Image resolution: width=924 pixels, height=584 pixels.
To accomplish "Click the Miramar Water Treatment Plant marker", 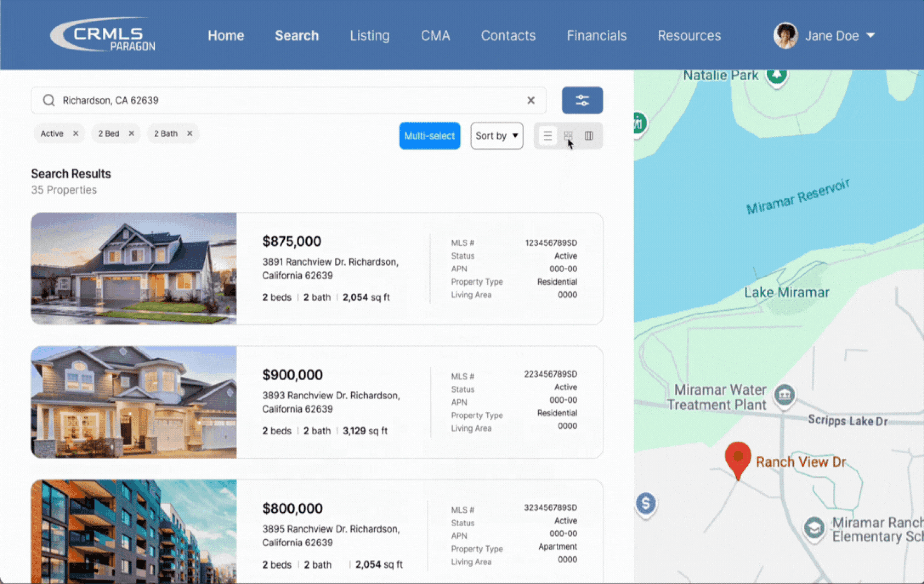I will (x=784, y=395).
